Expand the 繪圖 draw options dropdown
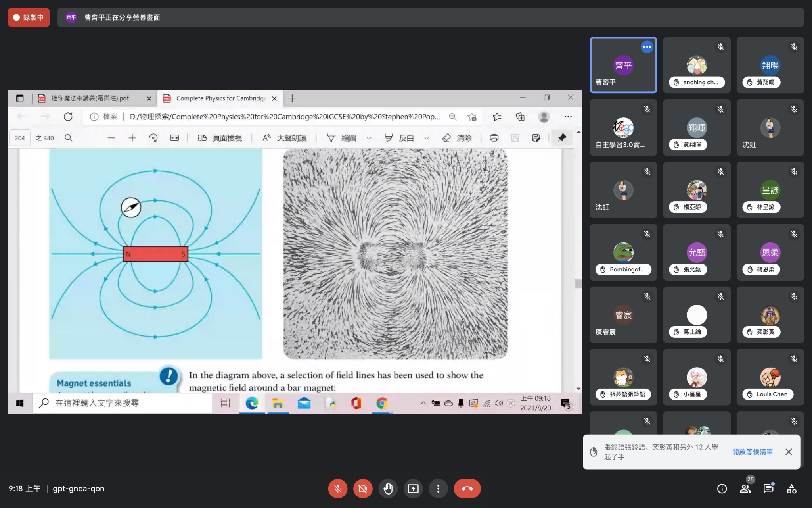This screenshot has height=508, width=812. click(369, 138)
